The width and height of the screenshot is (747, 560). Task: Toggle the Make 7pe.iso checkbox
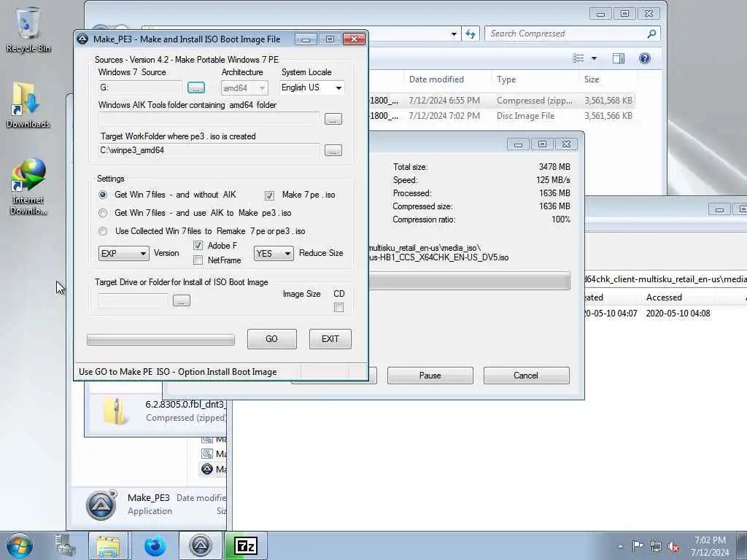coord(270,195)
